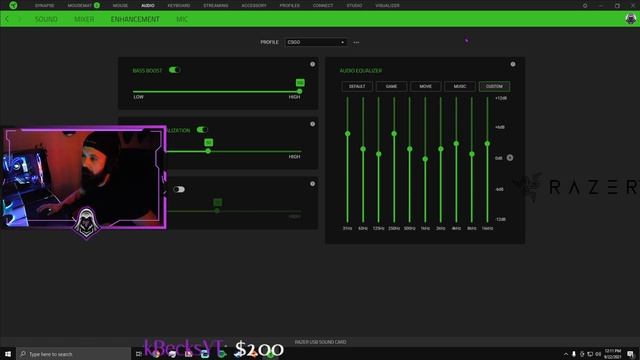Open the Mousemat tab
The image size is (640, 360).
click(x=80, y=6)
